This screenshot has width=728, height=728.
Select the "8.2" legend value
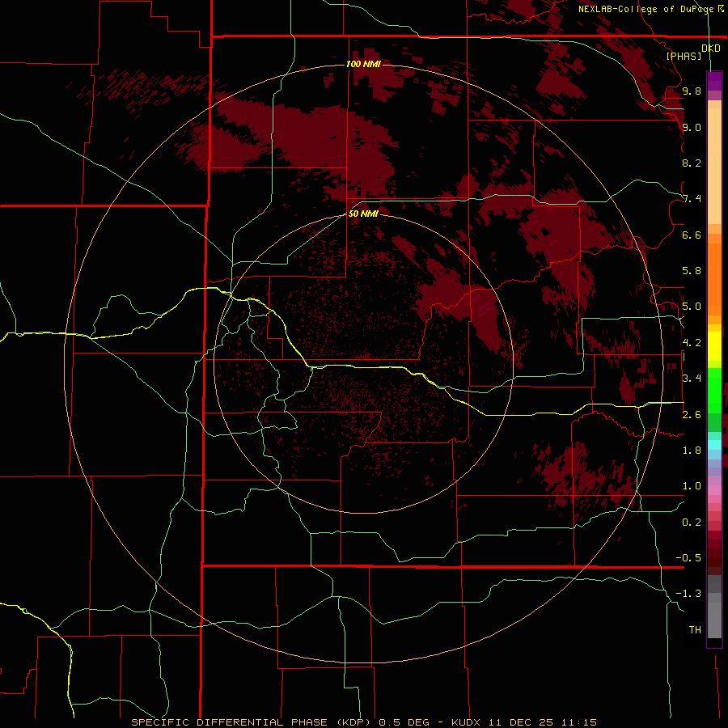coord(692,163)
